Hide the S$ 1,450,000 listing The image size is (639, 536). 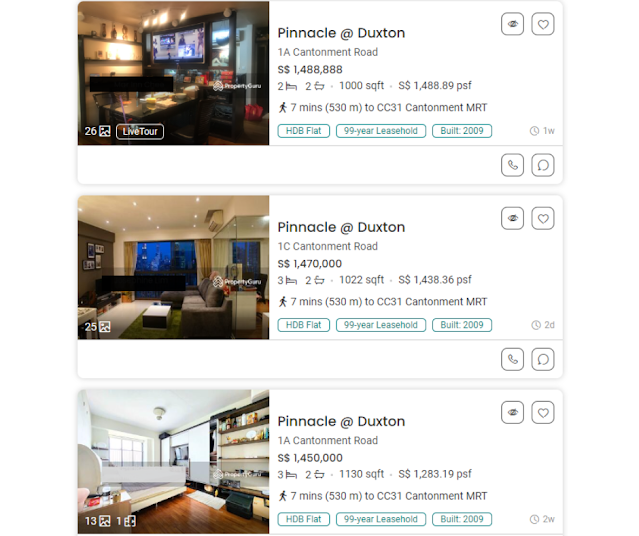(512, 412)
